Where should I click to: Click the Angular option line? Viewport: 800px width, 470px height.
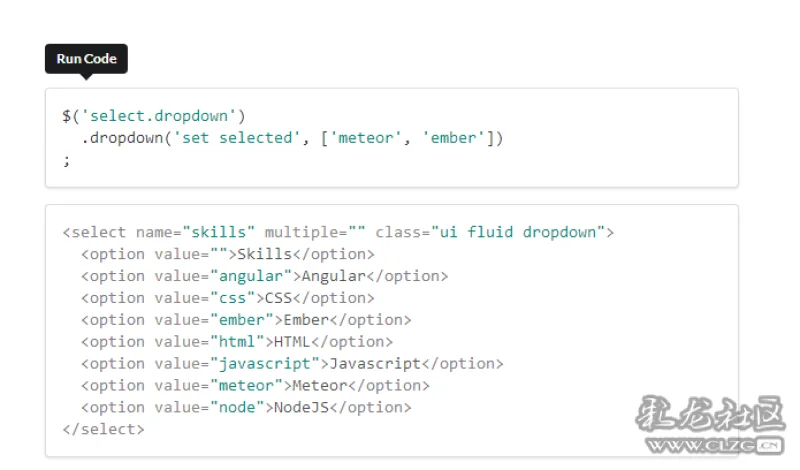[x=264, y=276]
